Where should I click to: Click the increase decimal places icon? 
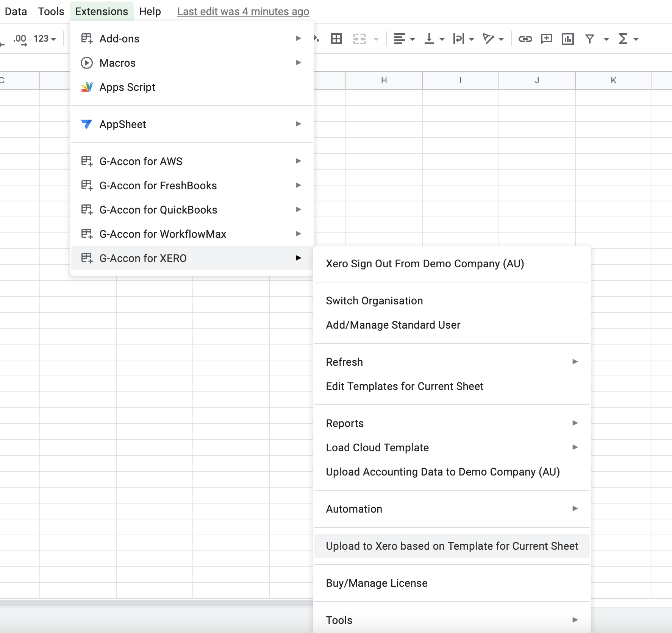[x=20, y=39]
